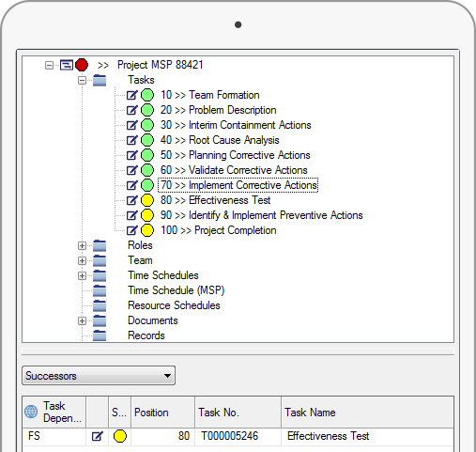Select the Resource Schedules tree item
Image resolution: width=476 pixels, height=452 pixels.
pyautogui.click(x=174, y=305)
